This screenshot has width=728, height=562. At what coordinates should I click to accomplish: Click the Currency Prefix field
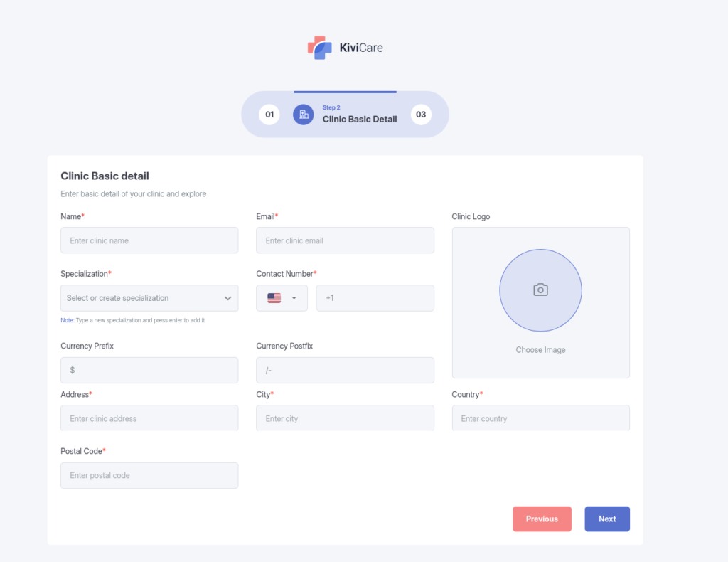coord(149,370)
